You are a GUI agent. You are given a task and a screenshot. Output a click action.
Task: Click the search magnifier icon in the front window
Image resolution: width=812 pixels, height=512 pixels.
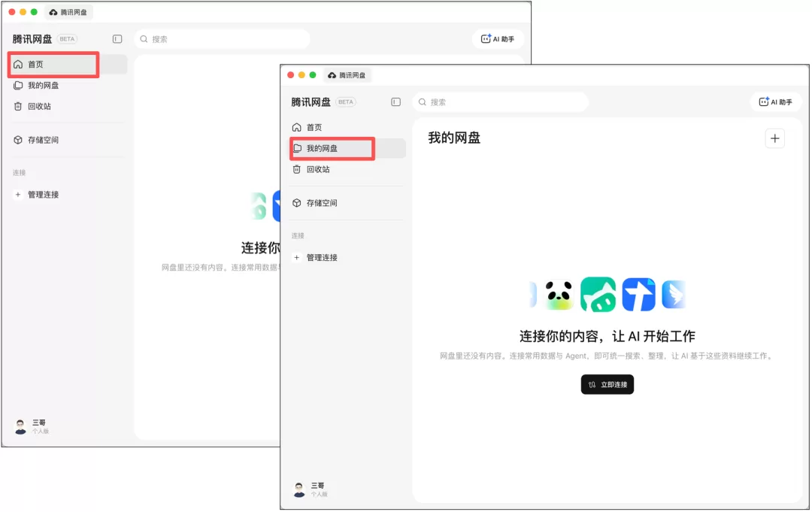click(423, 102)
